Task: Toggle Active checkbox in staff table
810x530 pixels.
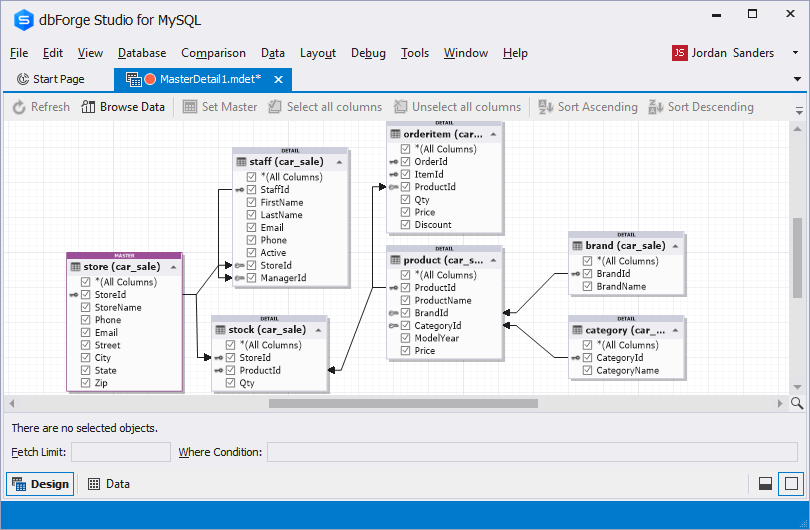Action: (x=252, y=253)
